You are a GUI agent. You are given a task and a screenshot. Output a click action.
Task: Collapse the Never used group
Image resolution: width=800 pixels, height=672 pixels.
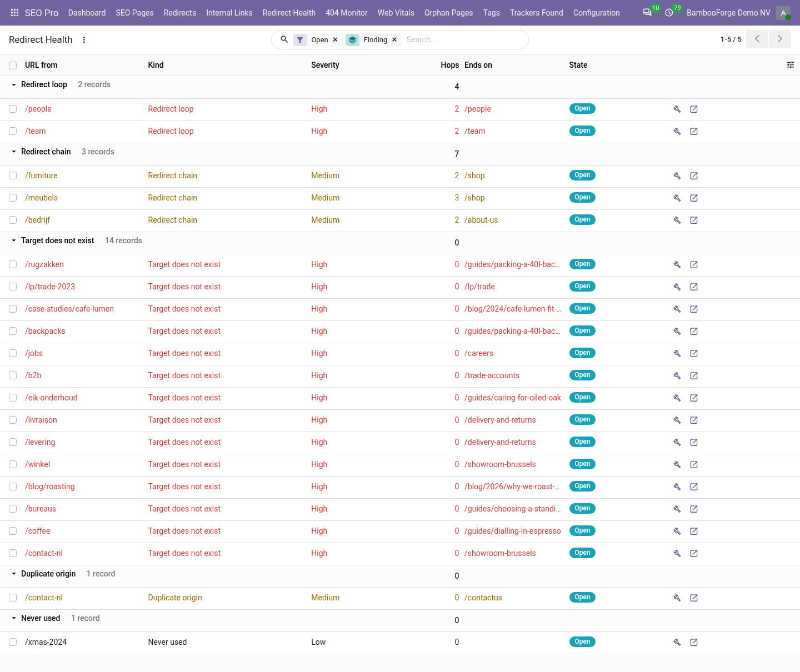tap(14, 618)
